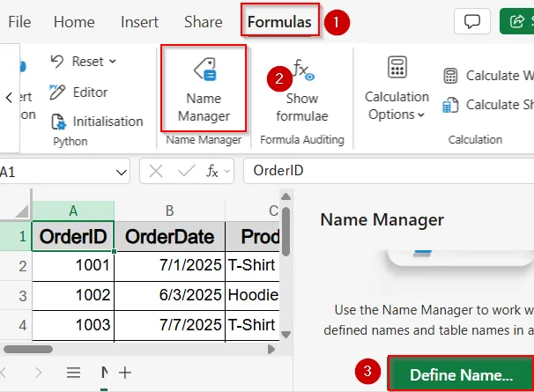Select the cell containing 1001
534x392 pixels.
point(73,266)
